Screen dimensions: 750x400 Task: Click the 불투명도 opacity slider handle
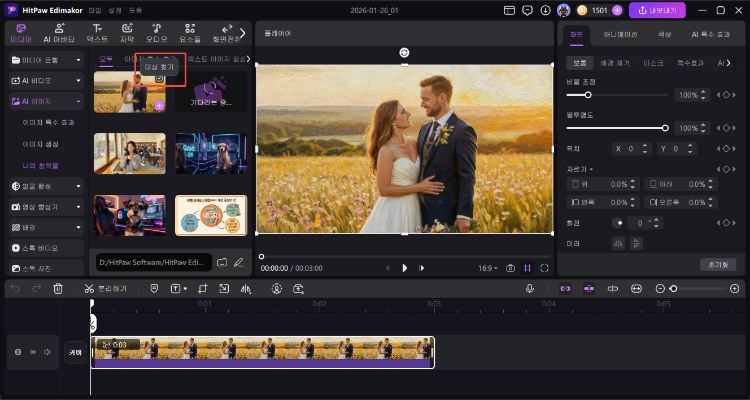(665, 128)
